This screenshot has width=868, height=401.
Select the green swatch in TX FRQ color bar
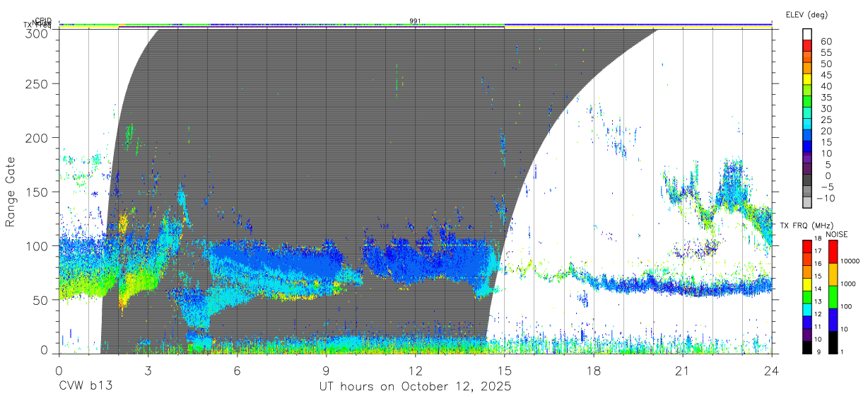808,297
